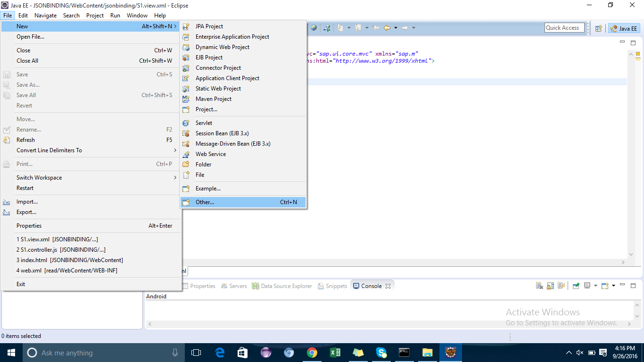Open the Back arrow history dropdown

click(396, 27)
